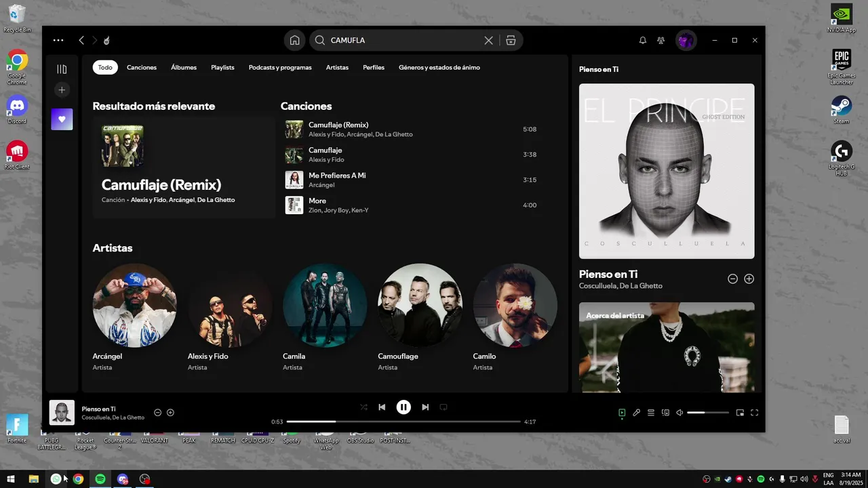Viewport: 868px width, 488px height.
Task: Open Arcángel artist card
Action: pos(135,317)
